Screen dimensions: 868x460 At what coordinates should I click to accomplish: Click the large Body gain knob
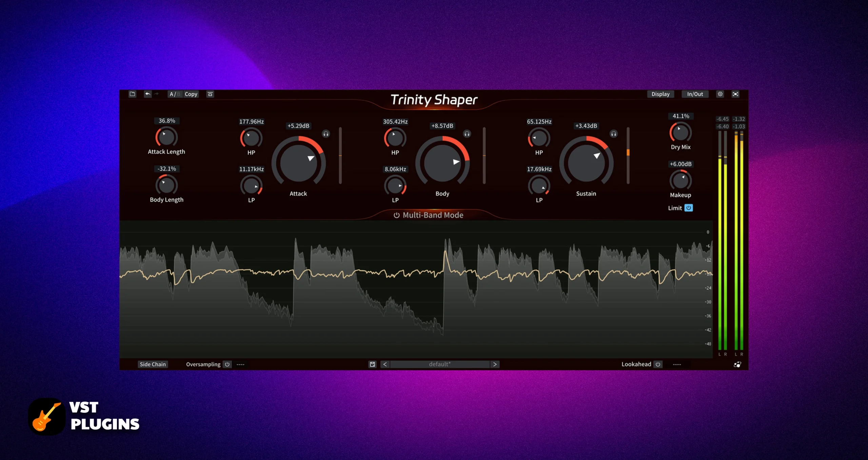(x=442, y=163)
